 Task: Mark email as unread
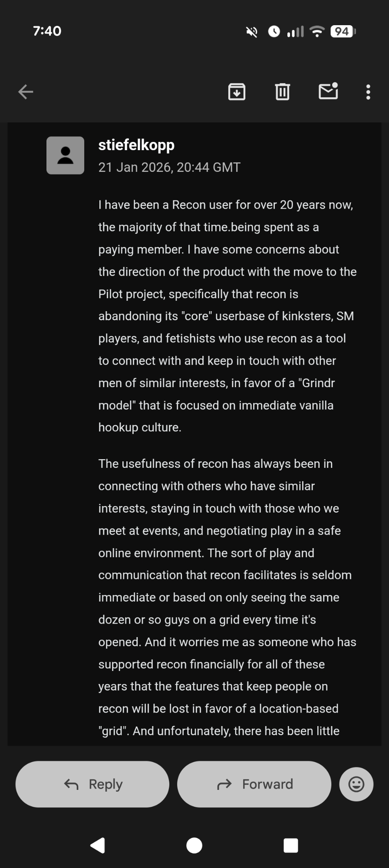(328, 91)
